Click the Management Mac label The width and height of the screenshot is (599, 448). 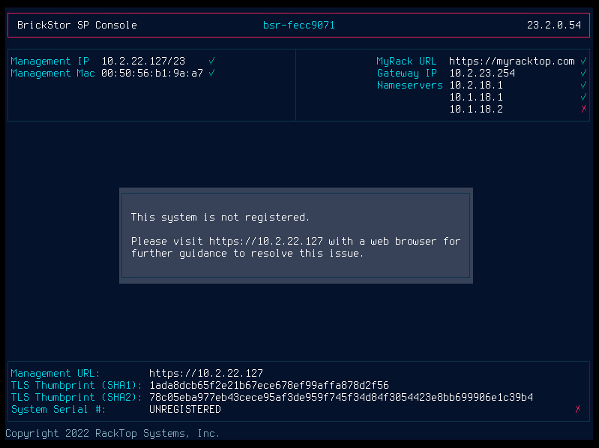click(53, 73)
